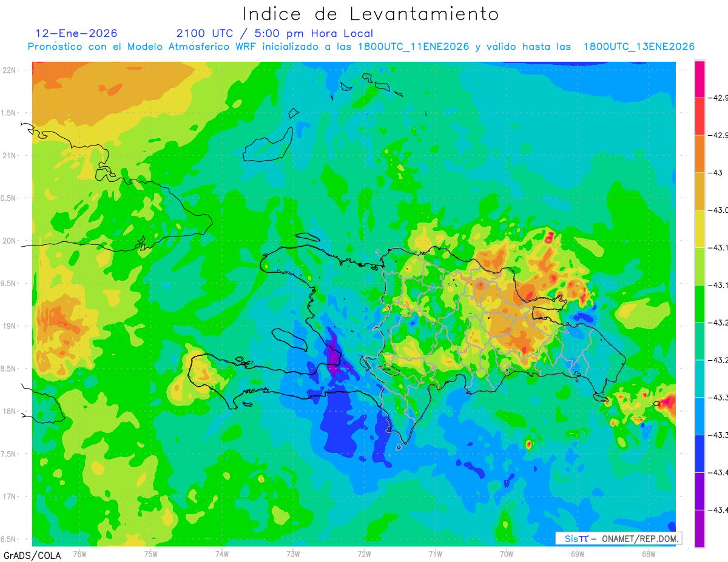Click the "Indice de Levantamiento" title
The width and height of the screenshot is (728, 562).
click(371, 14)
